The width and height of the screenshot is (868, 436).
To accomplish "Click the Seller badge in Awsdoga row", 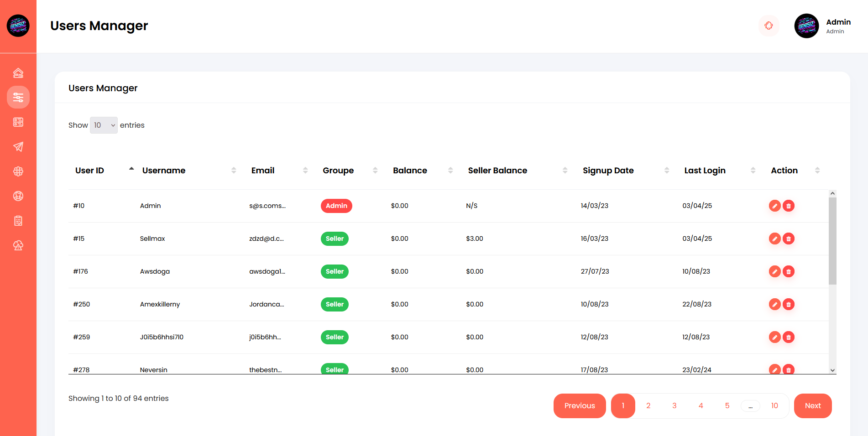I will coord(335,271).
